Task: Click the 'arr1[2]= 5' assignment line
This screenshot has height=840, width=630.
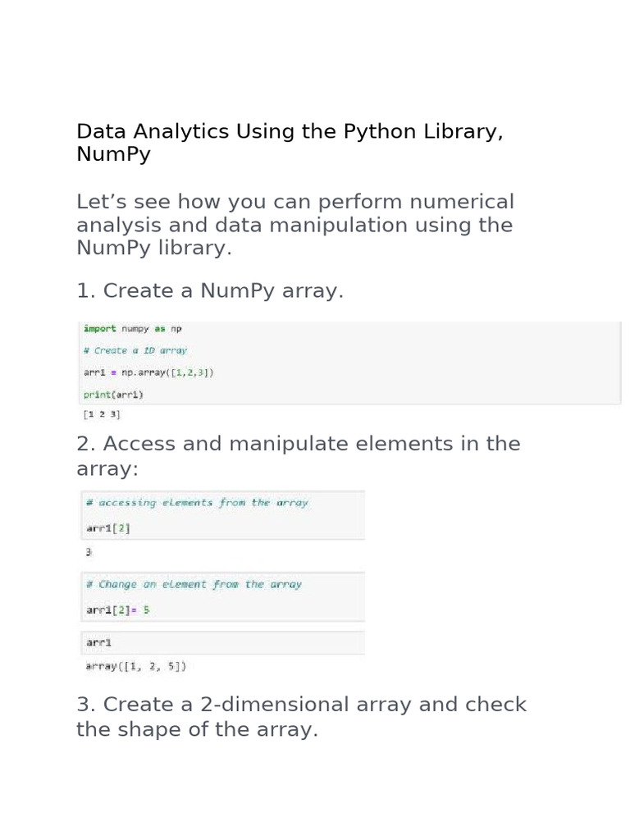Action: [117, 610]
